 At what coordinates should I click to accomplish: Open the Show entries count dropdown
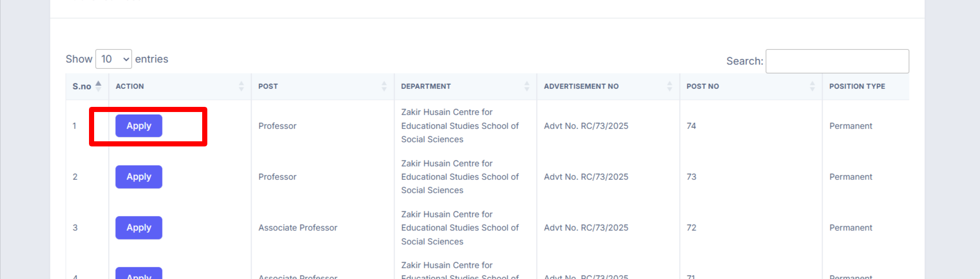[x=114, y=59]
